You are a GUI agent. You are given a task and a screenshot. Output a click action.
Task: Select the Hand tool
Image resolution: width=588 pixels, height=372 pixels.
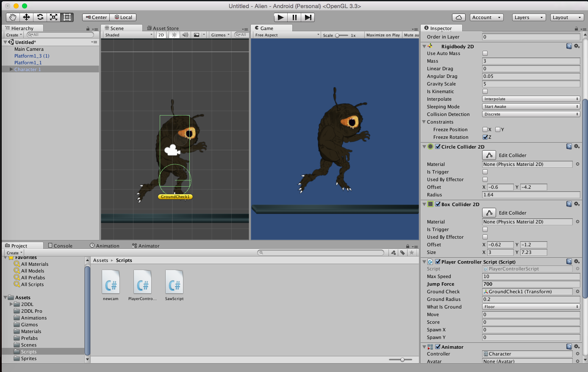[x=13, y=17]
